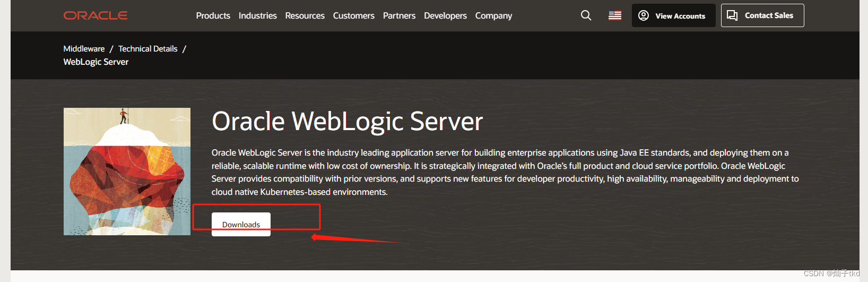
Task: Select the US flag country selector
Action: (x=615, y=15)
